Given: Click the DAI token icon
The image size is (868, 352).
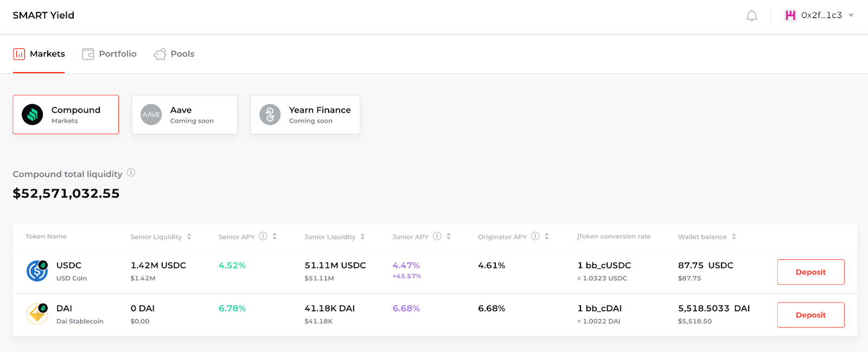Looking at the screenshot, I should [37, 313].
